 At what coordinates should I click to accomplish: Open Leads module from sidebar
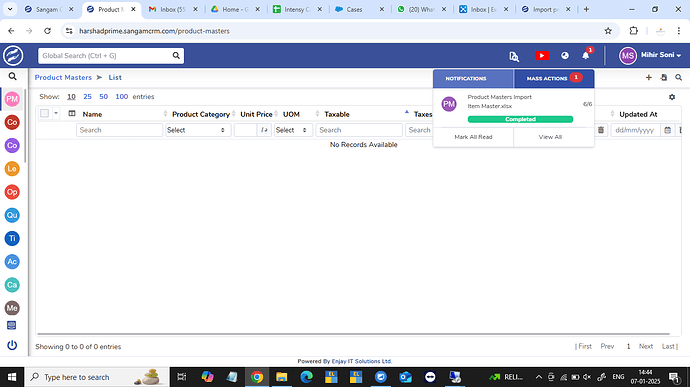pyautogui.click(x=12, y=169)
